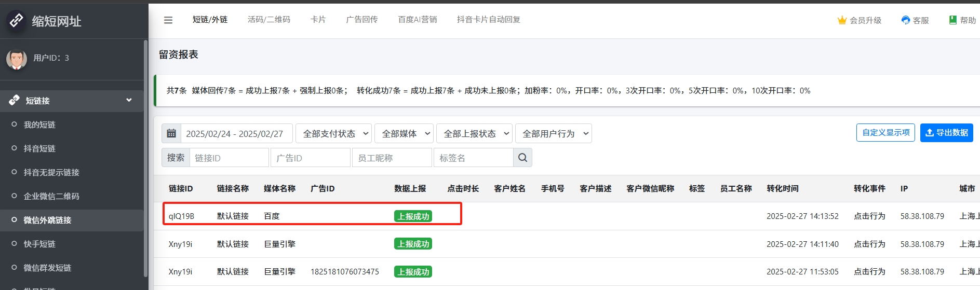980x290 pixels.
Task: Select 抖音短链 in the sidebar
Action: tap(39, 148)
